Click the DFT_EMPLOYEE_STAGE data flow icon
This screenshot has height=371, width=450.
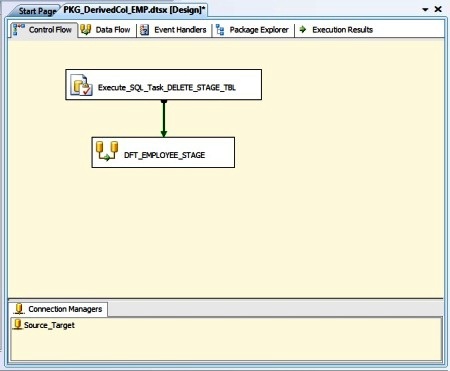coord(107,151)
